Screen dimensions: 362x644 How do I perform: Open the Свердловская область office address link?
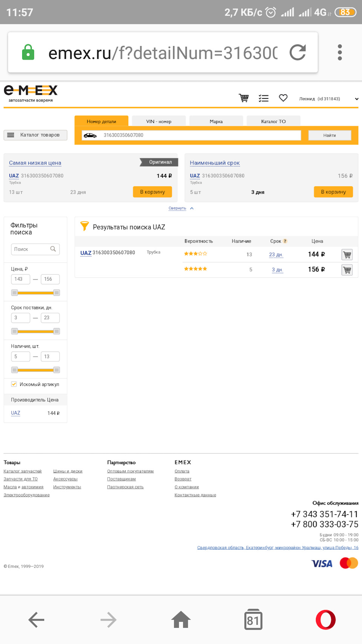click(x=278, y=547)
